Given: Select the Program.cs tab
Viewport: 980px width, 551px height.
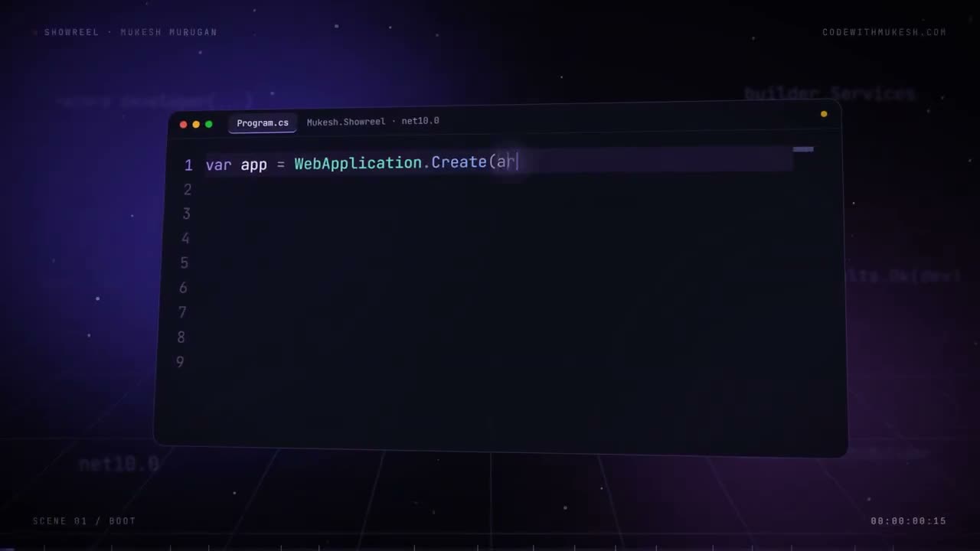Looking at the screenshot, I should pos(263,123).
